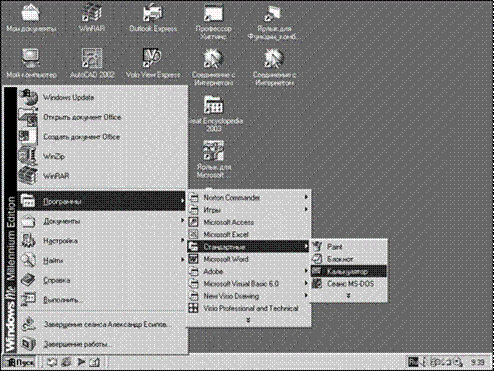Click the Microsoft Word icon in Programs
The image size is (494, 371).
tap(194, 259)
